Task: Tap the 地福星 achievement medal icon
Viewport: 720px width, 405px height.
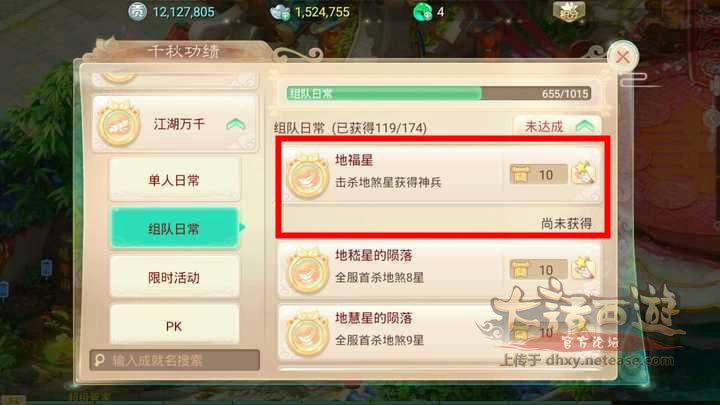Action: point(307,176)
